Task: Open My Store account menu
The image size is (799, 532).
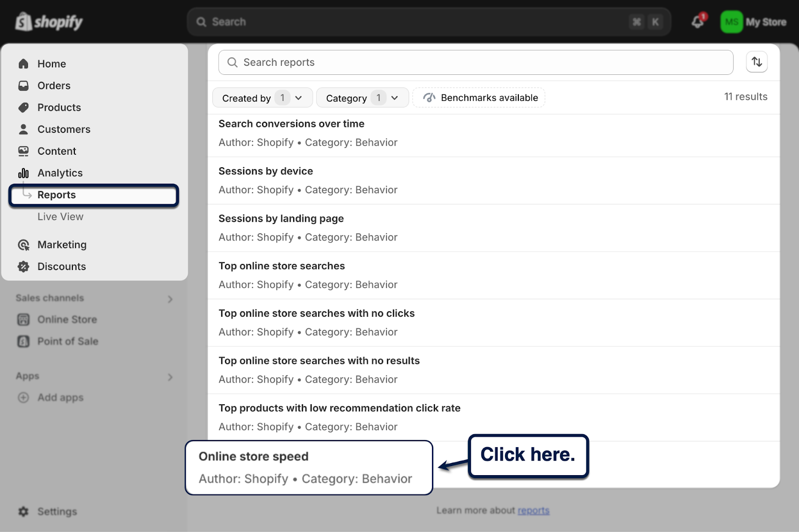Action: [754, 22]
